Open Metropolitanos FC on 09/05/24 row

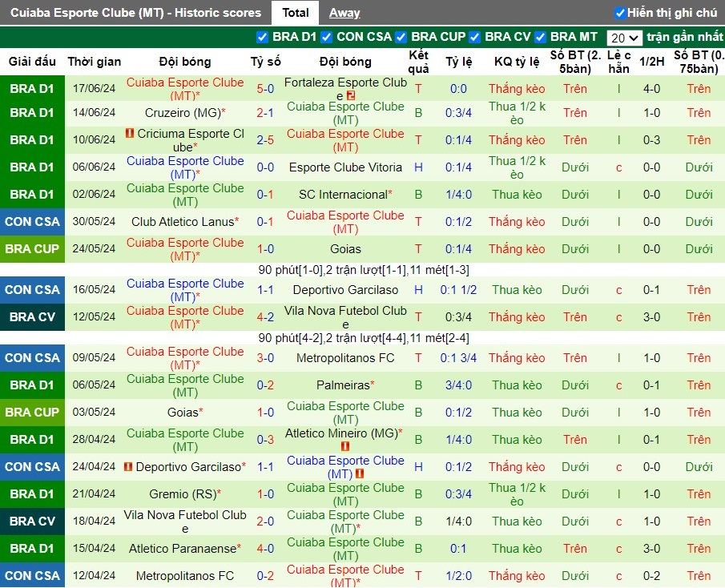pos(345,358)
